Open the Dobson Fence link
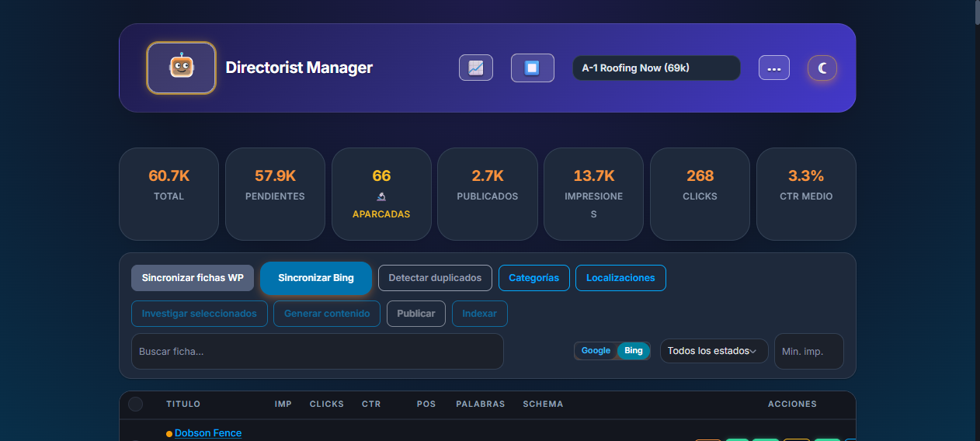Viewport: 980px width, 441px height. click(208, 433)
